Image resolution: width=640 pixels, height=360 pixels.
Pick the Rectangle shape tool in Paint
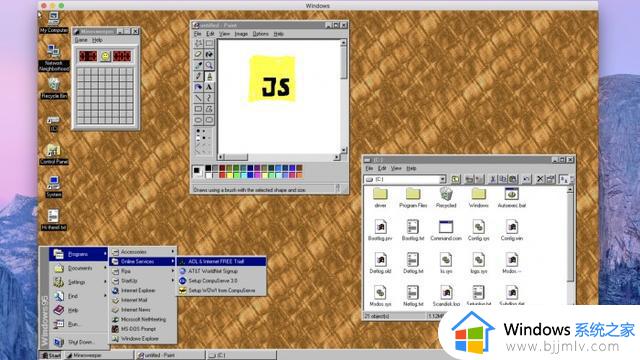(198, 109)
